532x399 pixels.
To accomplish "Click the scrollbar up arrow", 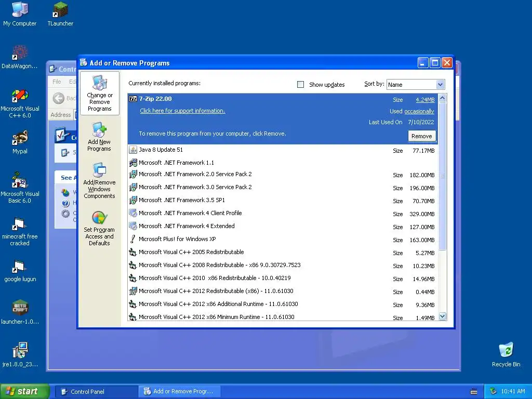I will pyautogui.click(x=442, y=98).
